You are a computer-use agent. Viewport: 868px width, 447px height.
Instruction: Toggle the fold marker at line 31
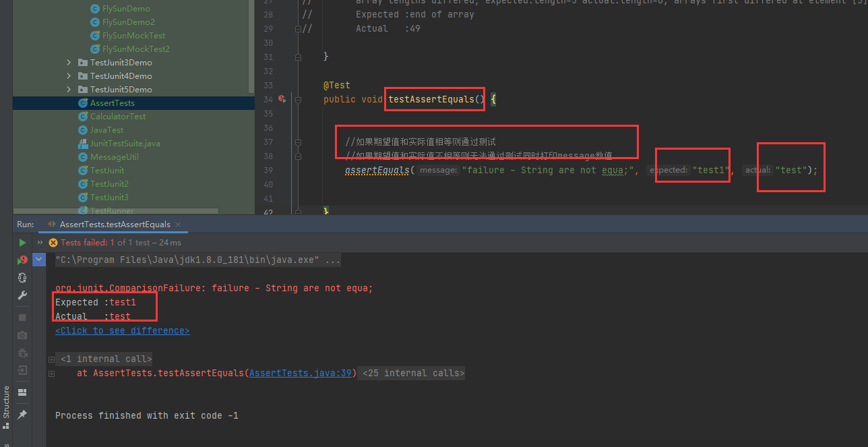pos(298,58)
